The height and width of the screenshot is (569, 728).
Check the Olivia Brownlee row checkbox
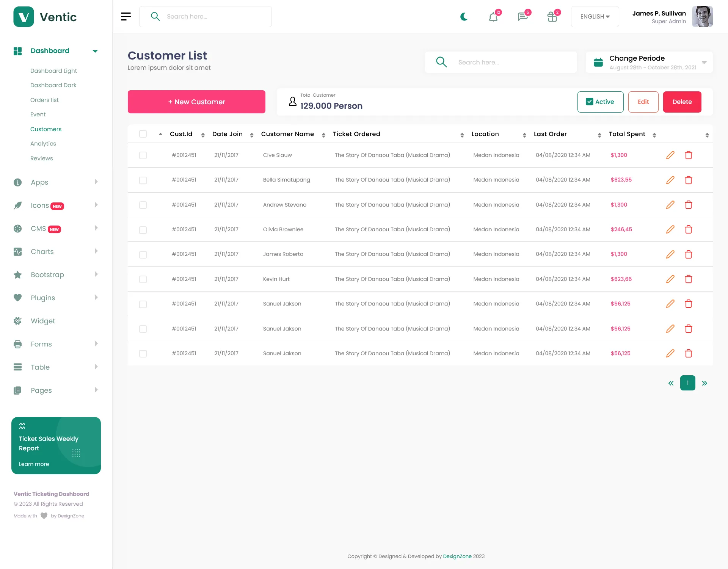[143, 230]
